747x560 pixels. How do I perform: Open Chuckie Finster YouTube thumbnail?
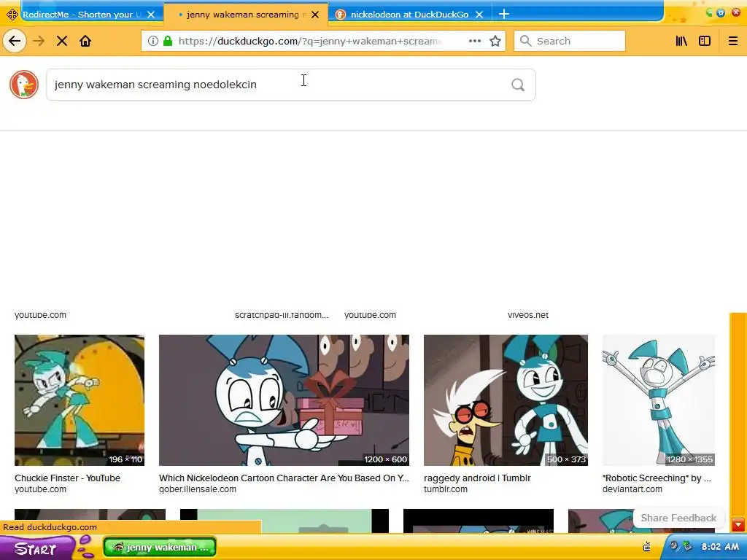79,400
